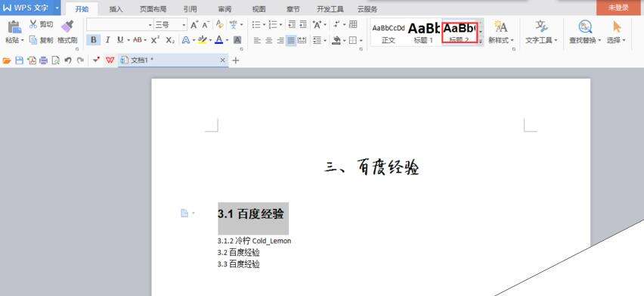Increase indent icon in paragraph group
The width and height of the screenshot is (644, 296).
pos(302,25)
